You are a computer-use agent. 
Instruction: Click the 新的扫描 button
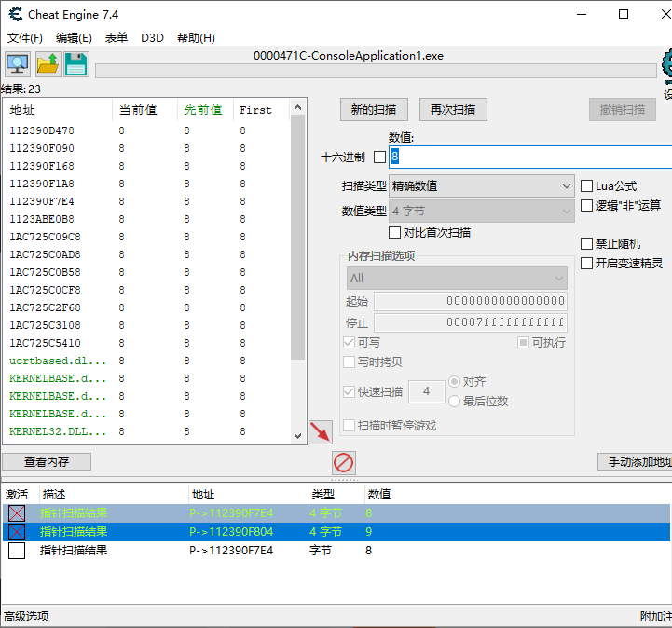374,110
